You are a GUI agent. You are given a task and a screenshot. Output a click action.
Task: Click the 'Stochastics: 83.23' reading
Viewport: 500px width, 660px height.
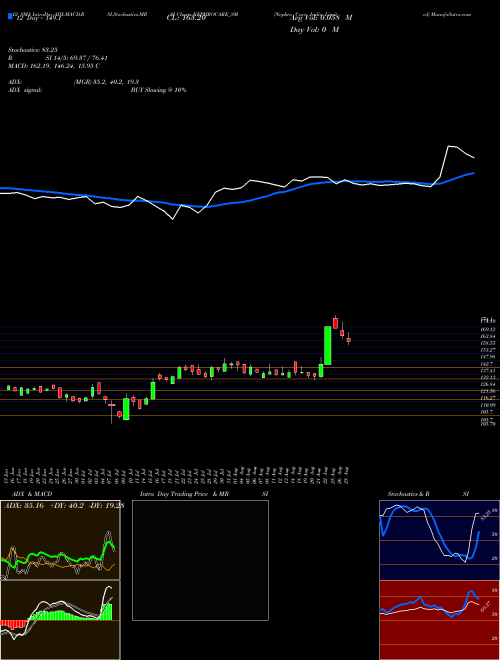click(x=32, y=50)
